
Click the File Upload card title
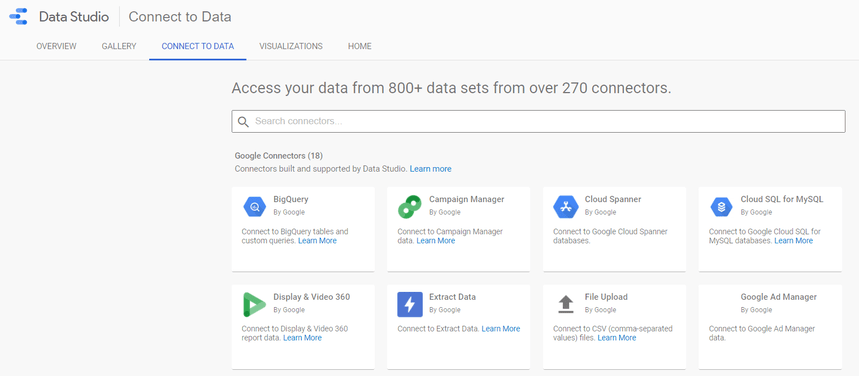606,297
